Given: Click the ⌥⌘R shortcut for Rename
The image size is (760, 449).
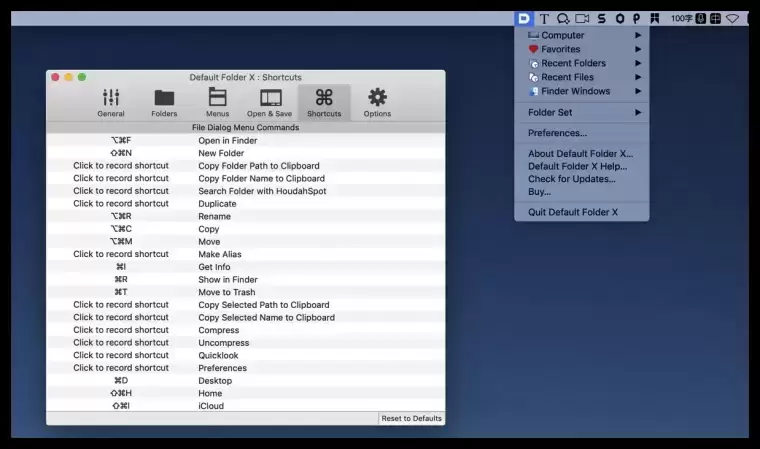Looking at the screenshot, I should (121, 216).
